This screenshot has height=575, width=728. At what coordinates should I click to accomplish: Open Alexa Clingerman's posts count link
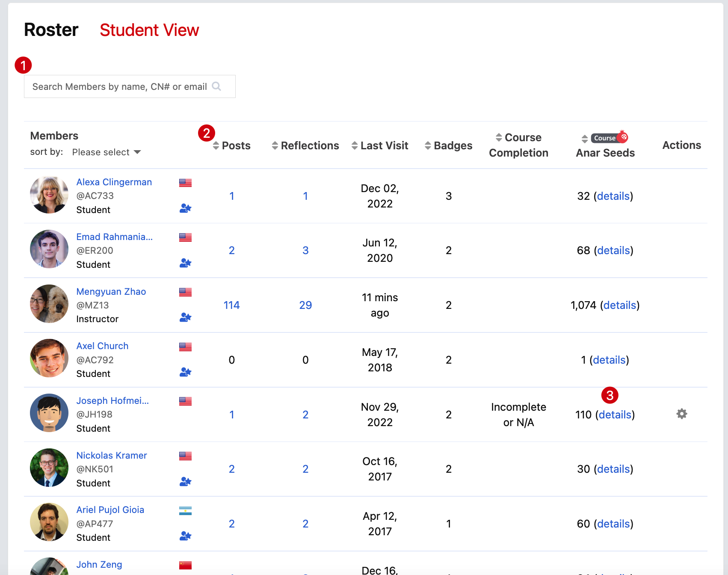click(x=231, y=196)
